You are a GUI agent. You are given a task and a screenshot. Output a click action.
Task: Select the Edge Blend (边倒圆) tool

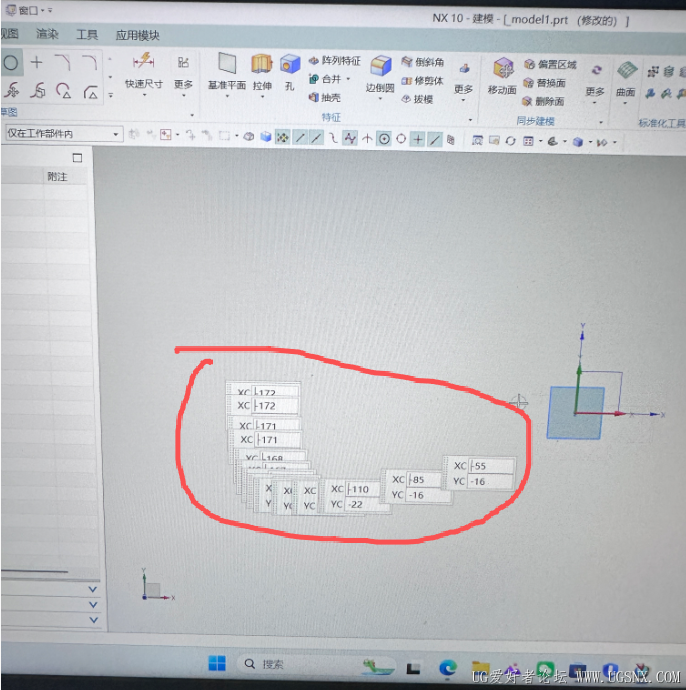click(380, 73)
